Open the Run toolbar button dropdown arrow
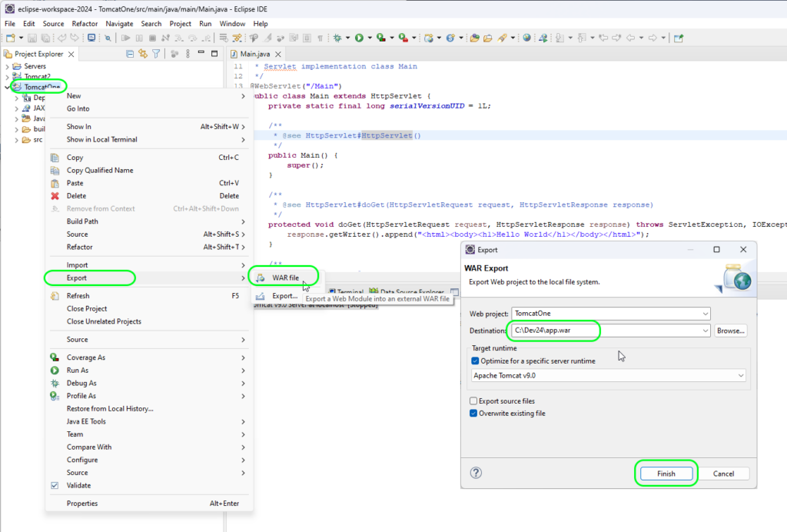Image resolution: width=787 pixels, height=532 pixels. [370, 38]
